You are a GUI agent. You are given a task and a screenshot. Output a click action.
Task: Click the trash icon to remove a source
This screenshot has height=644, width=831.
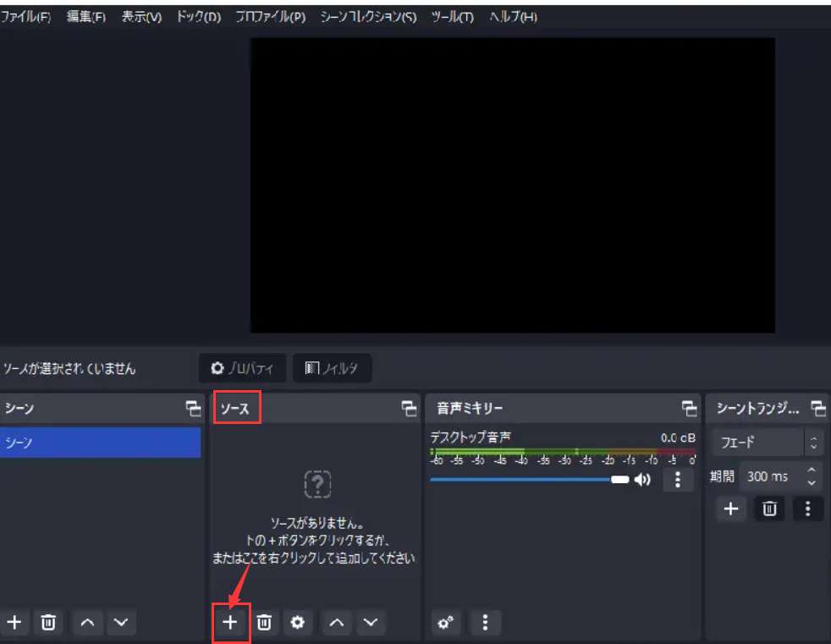(265, 622)
